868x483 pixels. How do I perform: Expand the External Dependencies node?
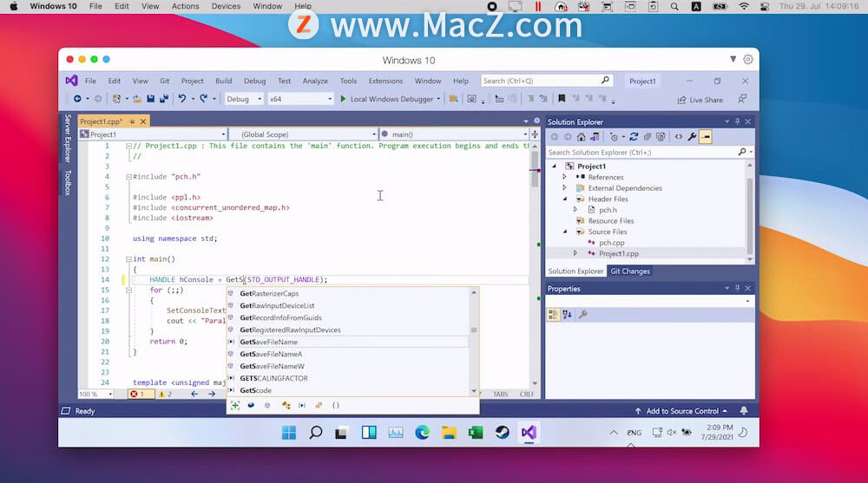pyautogui.click(x=565, y=188)
